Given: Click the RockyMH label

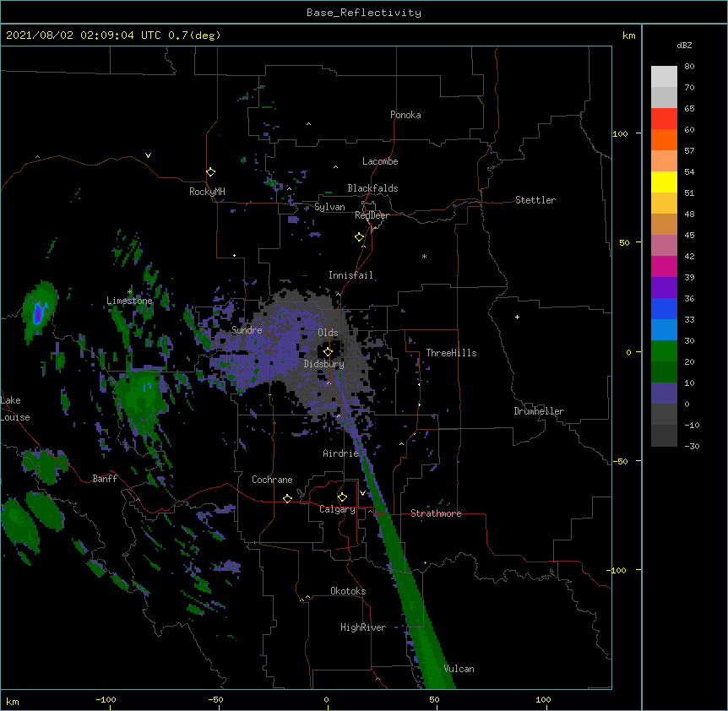Looking at the screenshot, I should coord(207,192).
